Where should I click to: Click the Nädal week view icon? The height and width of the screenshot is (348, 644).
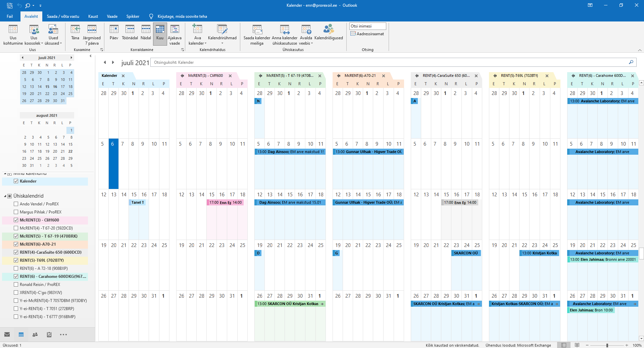tap(146, 30)
